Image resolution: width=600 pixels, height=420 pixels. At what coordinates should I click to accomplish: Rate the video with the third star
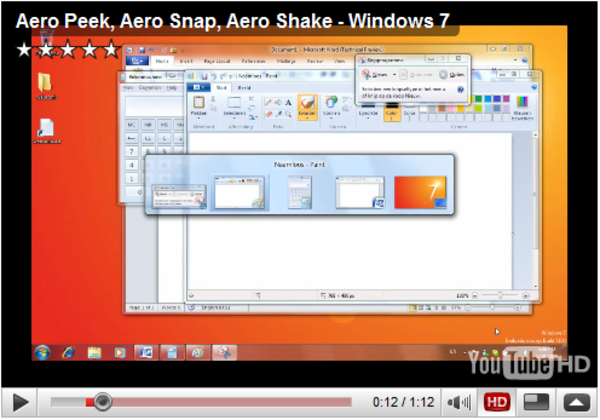(x=68, y=50)
